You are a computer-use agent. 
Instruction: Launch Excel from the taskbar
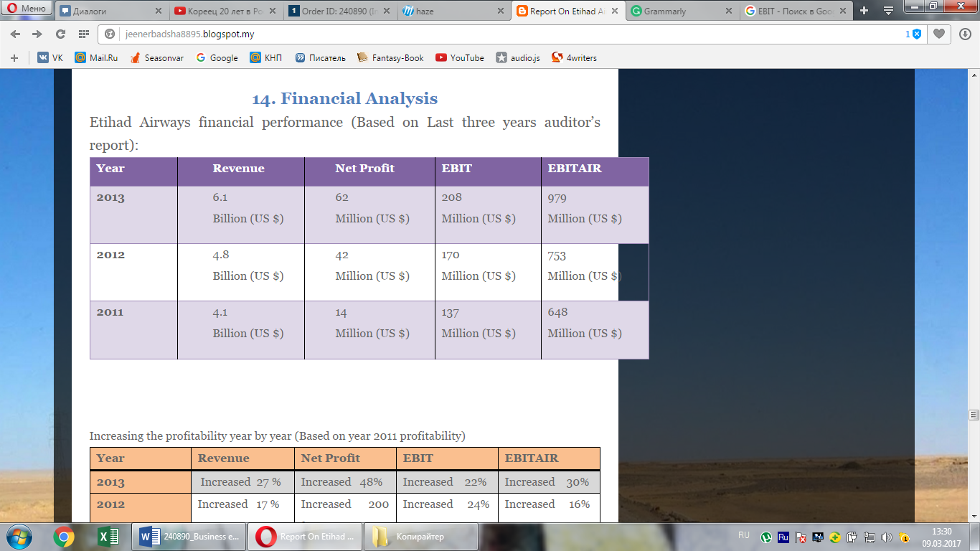(108, 537)
